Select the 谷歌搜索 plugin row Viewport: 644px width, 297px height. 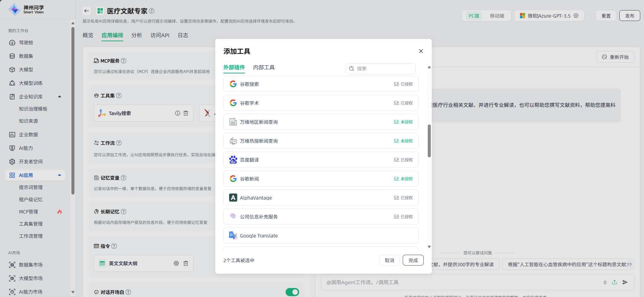pyautogui.click(x=321, y=84)
